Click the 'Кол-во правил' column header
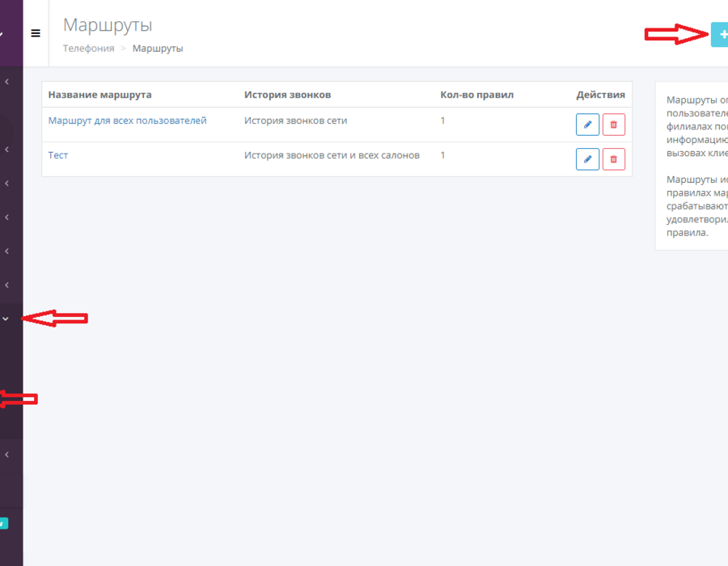Image resolution: width=728 pixels, height=566 pixels. pos(476,95)
